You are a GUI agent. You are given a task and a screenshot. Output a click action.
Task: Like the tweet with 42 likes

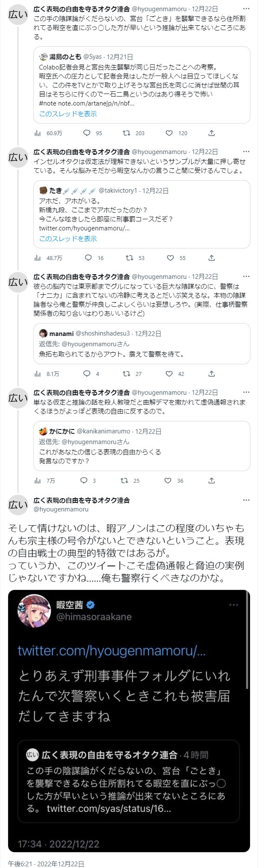click(x=169, y=374)
